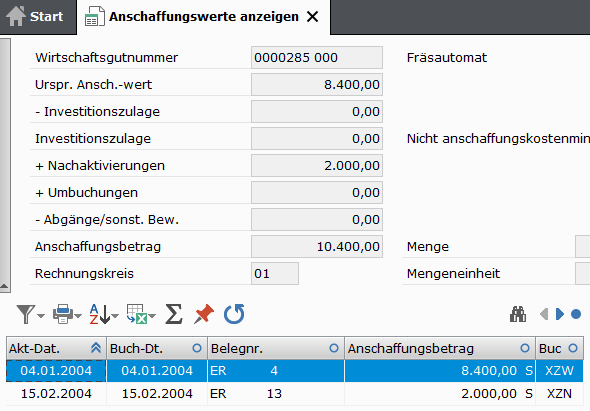This screenshot has width=590, height=411.
Task: Toggle the Belegnr. column sort circle
Action: pos(334,348)
